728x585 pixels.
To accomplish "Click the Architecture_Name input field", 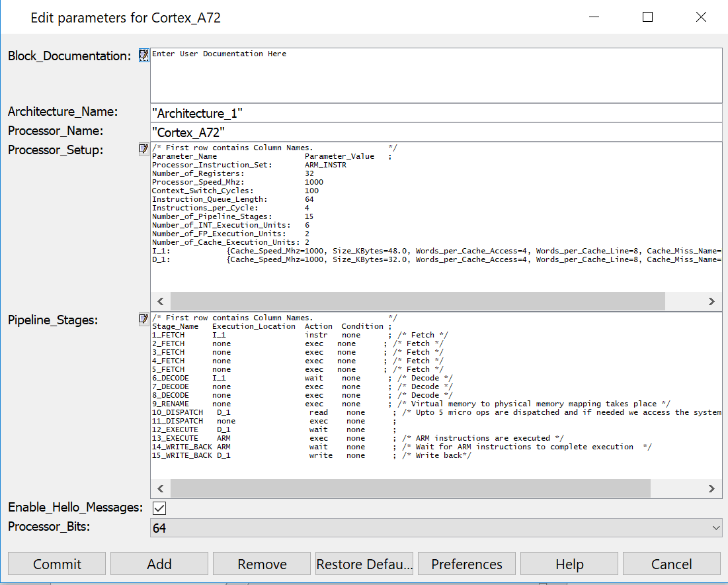I will tap(436, 113).
